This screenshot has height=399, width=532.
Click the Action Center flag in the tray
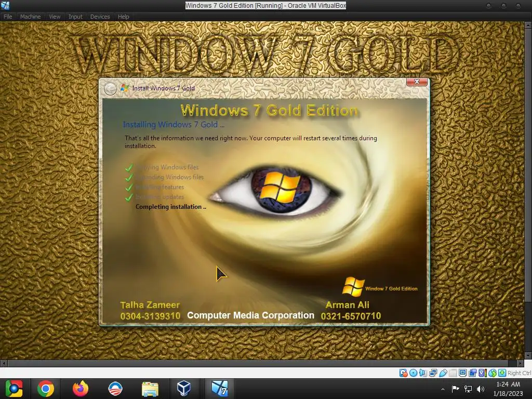[x=455, y=389]
